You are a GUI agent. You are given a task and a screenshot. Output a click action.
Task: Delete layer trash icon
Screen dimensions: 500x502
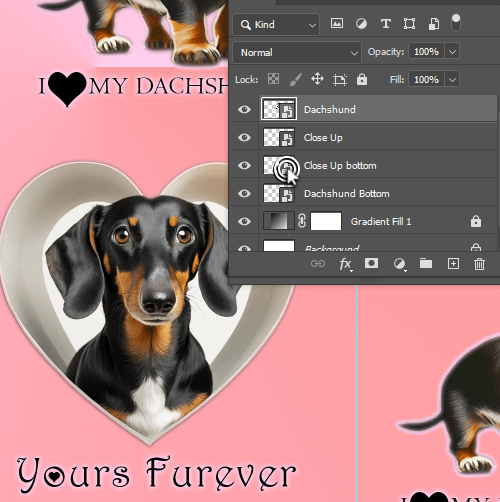point(479,264)
